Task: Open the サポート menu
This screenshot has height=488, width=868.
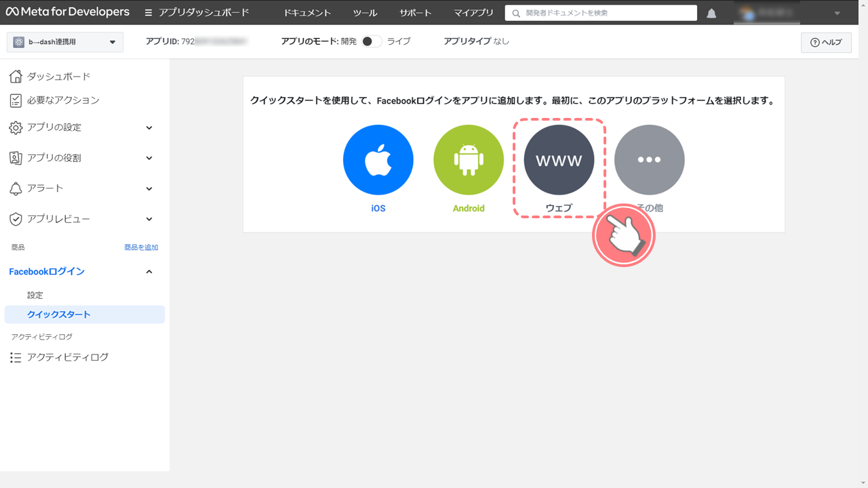Action: tap(415, 13)
